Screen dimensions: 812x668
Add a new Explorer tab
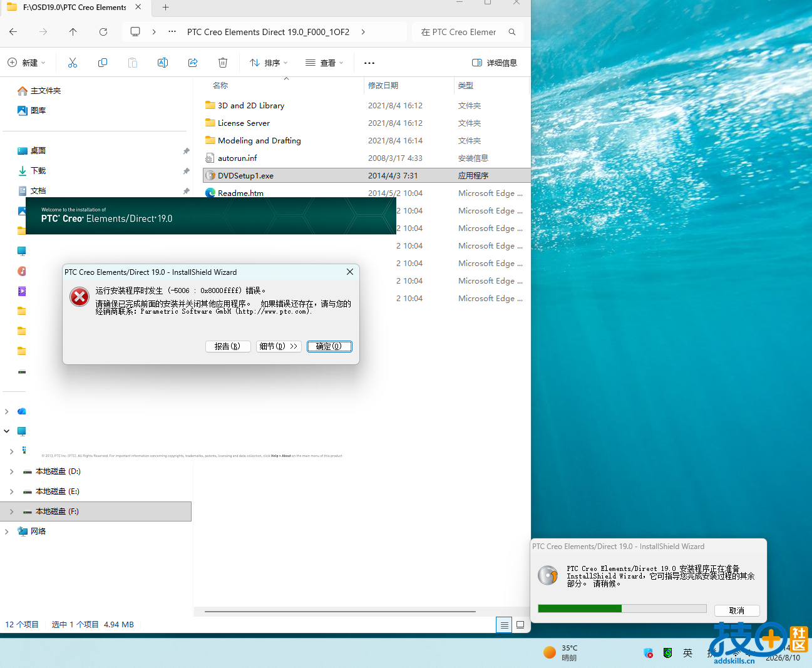[x=165, y=8]
